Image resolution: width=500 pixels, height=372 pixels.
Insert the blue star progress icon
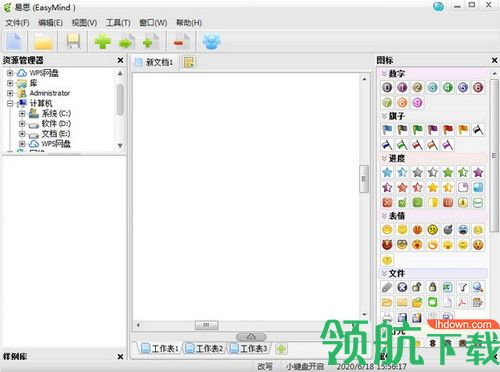(387, 172)
